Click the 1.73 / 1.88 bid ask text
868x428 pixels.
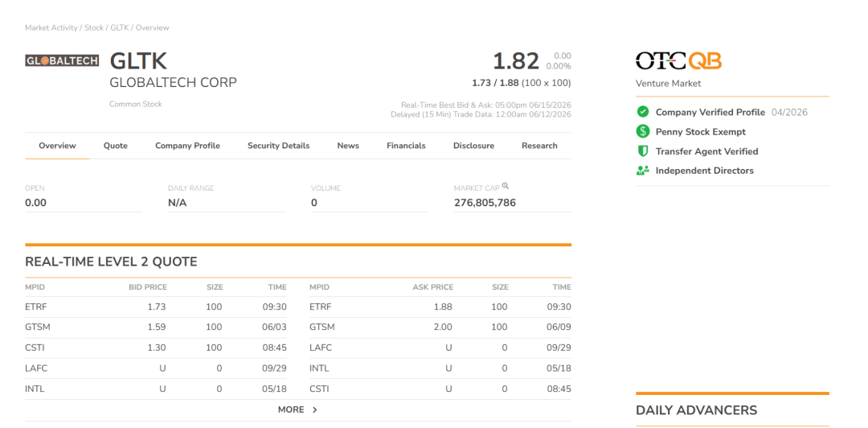pyautogui.click(x=495, y=83)
